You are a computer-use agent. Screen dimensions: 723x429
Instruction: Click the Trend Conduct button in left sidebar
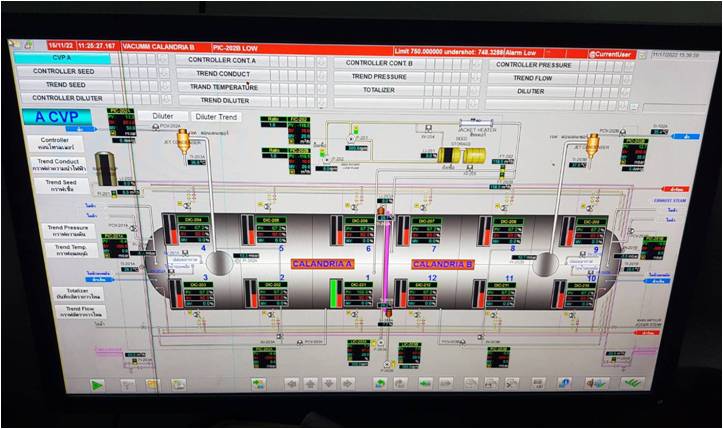coord(61,163)
